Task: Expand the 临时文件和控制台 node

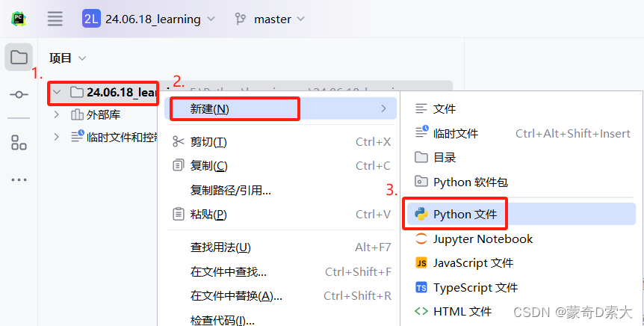Action: [x=57, y=137]
